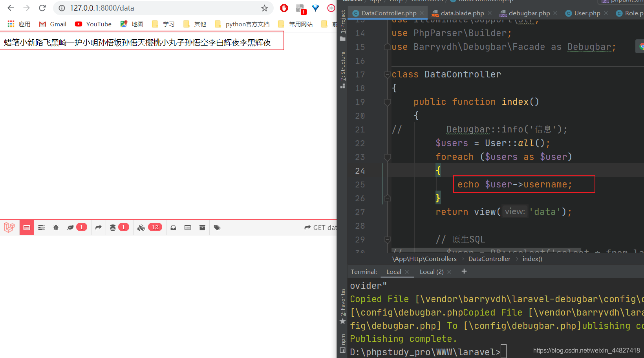Click the DataController breadcrumb
644x358 pixels.
point(489,259)
